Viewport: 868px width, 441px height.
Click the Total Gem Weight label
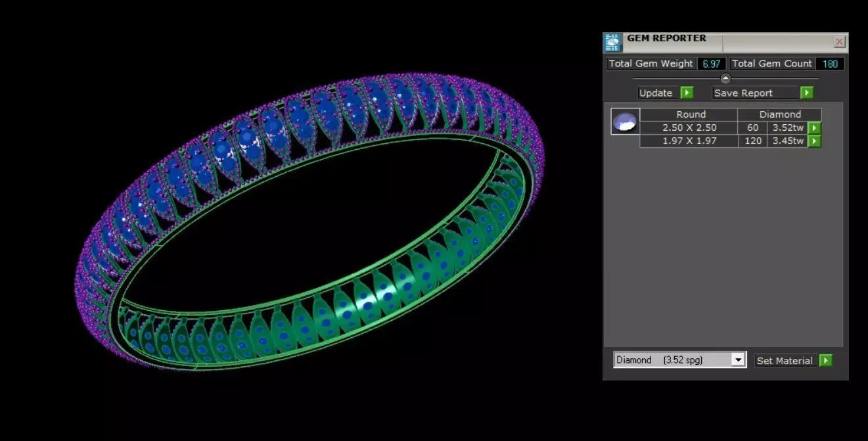(651, 64)
